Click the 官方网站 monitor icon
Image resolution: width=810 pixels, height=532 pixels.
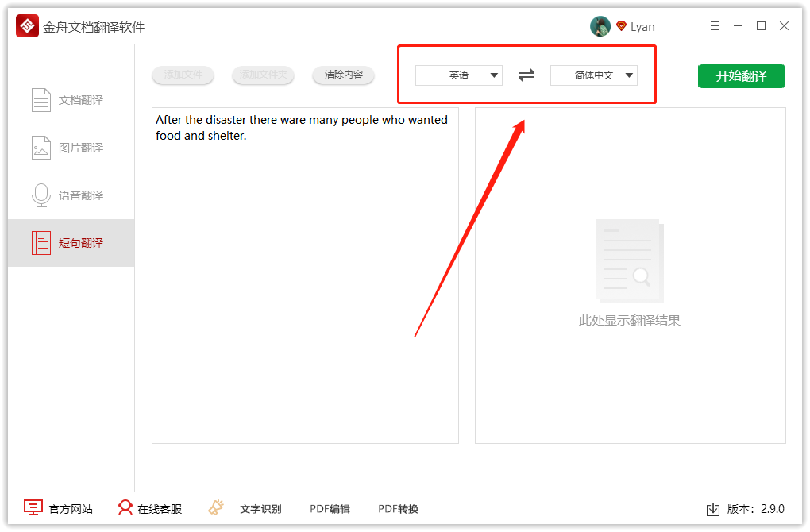pos(33,507)
